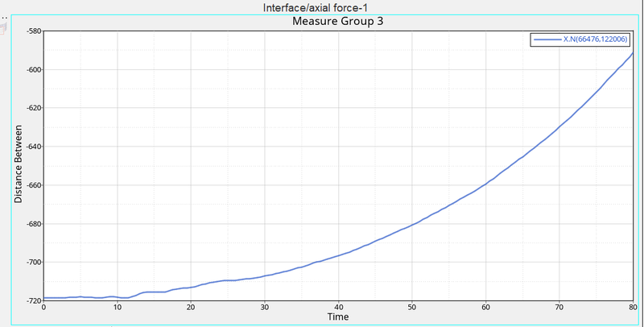
Task: Click the 40 tick on the Time axis
Action: tap(338, 308)
